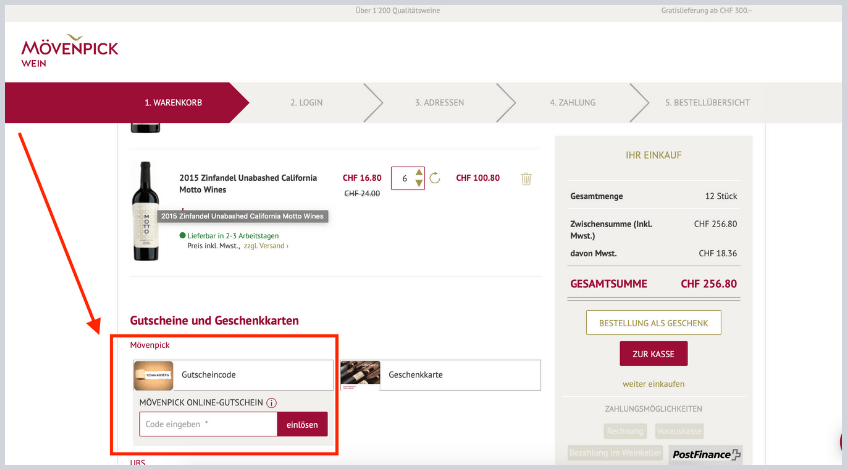847x470 pixels.
Task: Click the PostFinance payment logo
Action: [705, 454]
